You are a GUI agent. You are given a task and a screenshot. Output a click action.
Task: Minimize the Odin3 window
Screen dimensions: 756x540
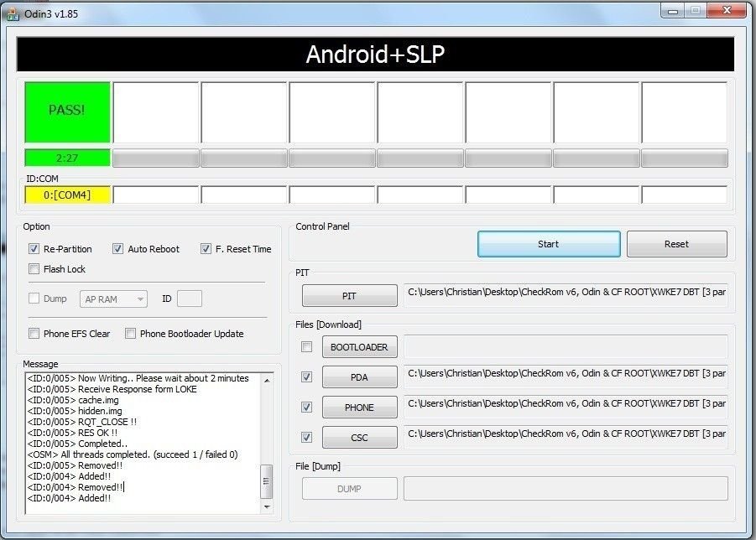673,10
